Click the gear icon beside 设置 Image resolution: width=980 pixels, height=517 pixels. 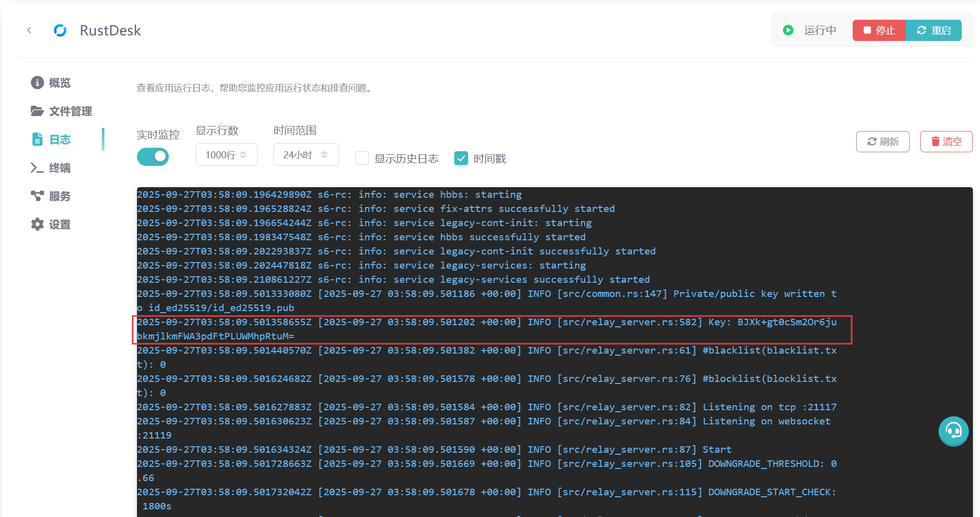pos(37,224)
